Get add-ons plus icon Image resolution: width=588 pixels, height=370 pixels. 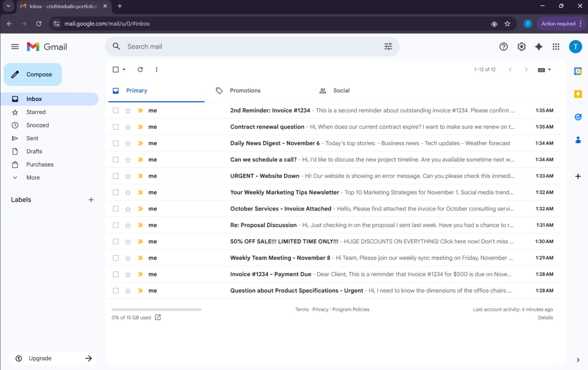(x=578, y=176)
